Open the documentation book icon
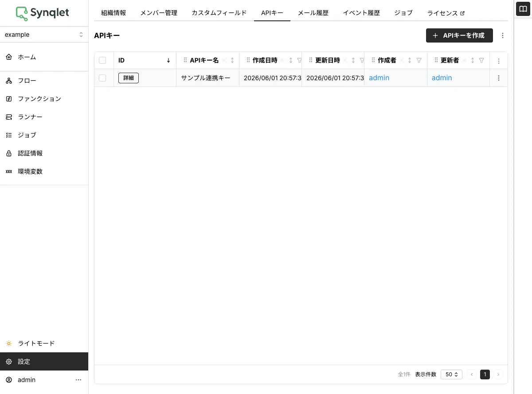The image size is (532, 394). coord(523,8)
